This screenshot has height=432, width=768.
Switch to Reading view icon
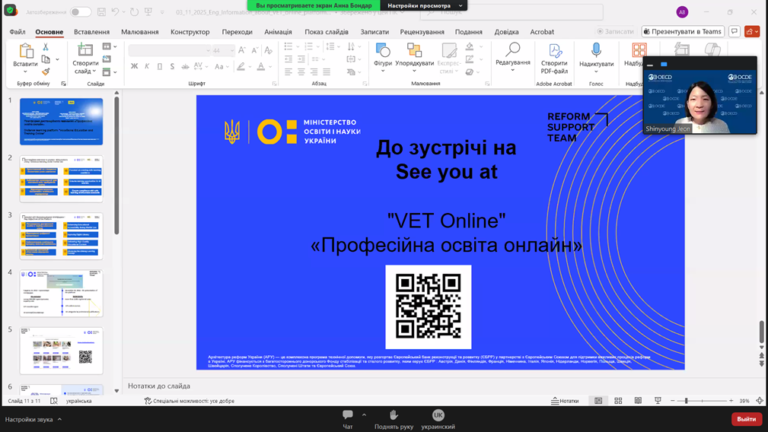coord(638,401)
